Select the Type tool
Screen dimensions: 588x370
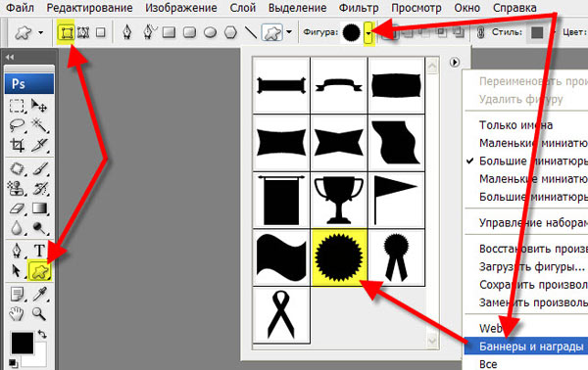(39, 250)
